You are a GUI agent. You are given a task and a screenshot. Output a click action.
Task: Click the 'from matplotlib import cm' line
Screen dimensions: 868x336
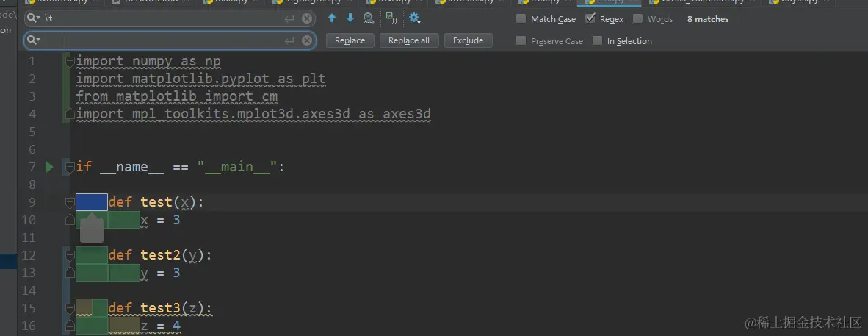[x=176, y=96]
